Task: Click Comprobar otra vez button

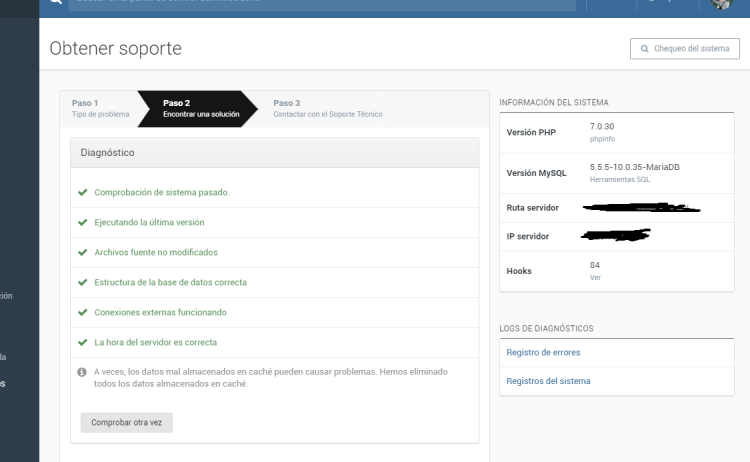Action: (x=126, y=423)
